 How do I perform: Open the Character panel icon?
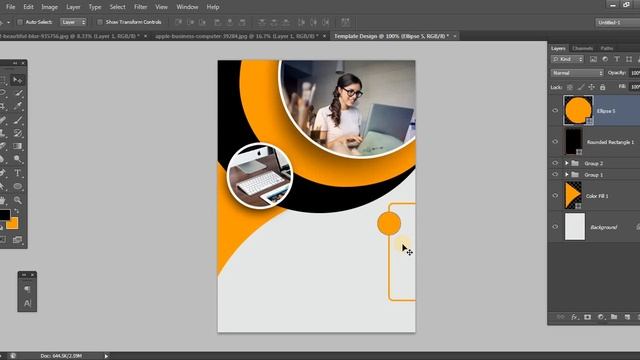[27, 303]
